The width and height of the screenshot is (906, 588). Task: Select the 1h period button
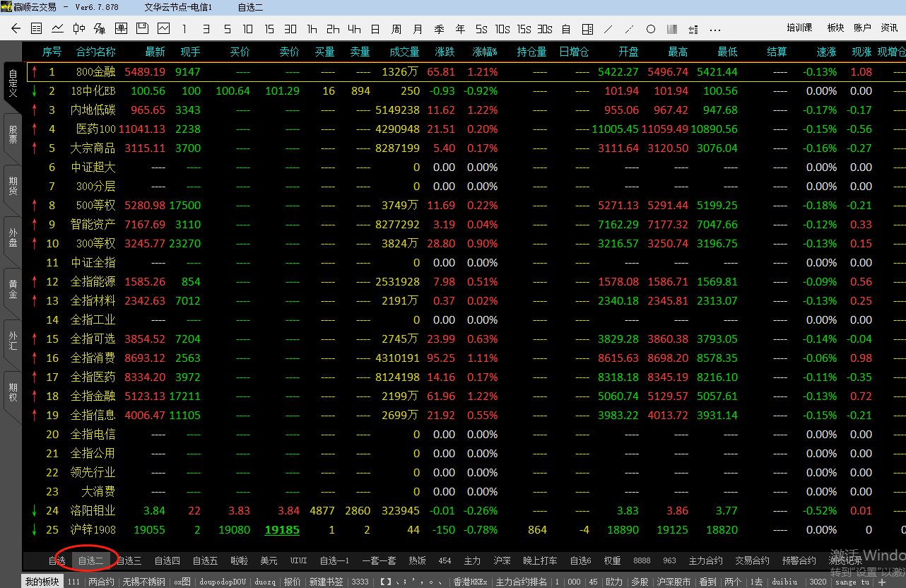[x=312, y=29]
